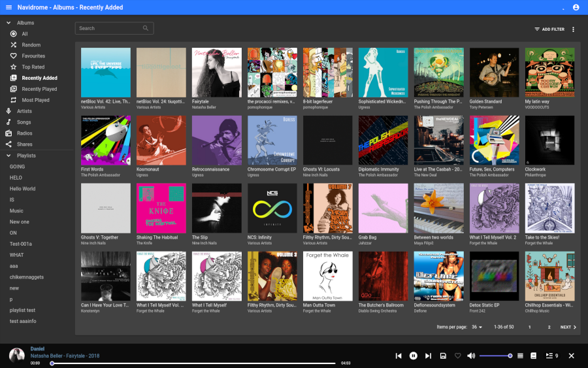Screen dimensions: 588x368
Task: Click the Add Filter button
Action: click(549, 29)
